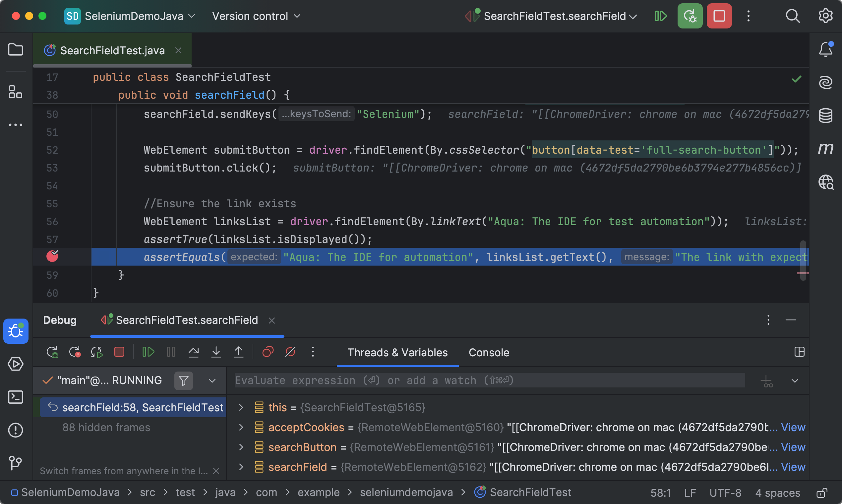Toggle breakpoint on the assertEquals line
The height and width of the screenshot is (504, 842).
pos(52,256)
